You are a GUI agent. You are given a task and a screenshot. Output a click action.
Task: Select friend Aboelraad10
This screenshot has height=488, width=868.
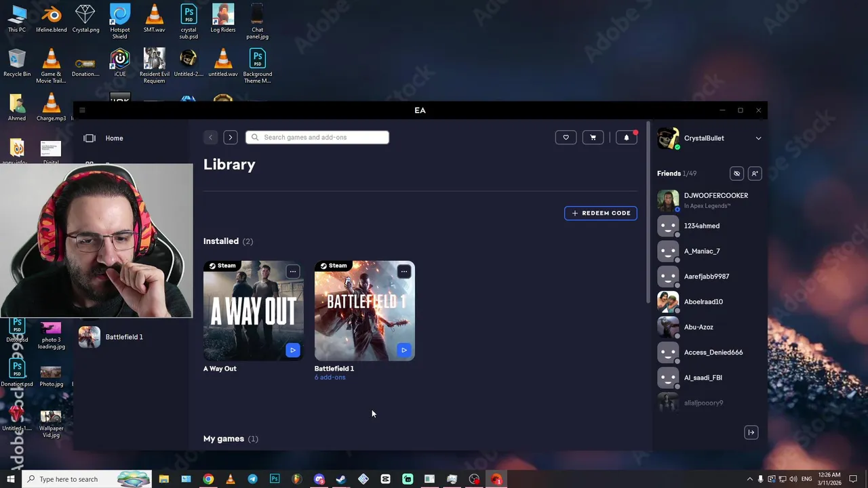(x=709, y=302)
